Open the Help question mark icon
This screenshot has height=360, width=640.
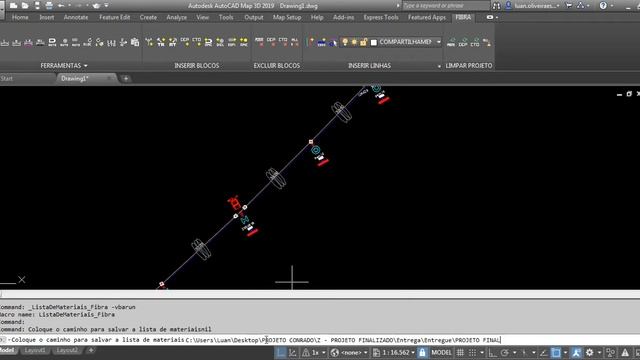(x=603, y=6)
